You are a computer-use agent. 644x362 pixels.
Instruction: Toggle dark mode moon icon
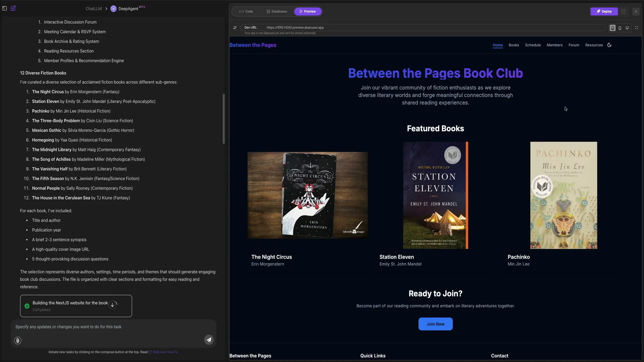[609, 45]
